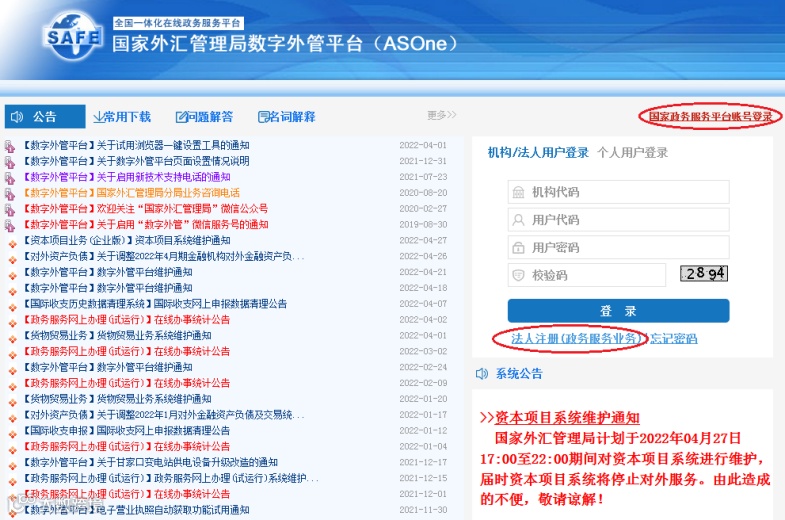The image size is (785, 520).
Task: Select 机构/法人用户登录 tab
Action: pos(538,153)
